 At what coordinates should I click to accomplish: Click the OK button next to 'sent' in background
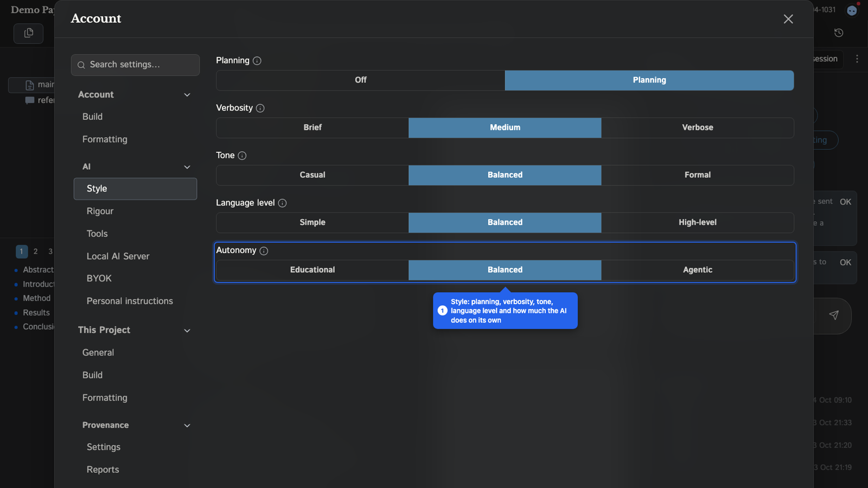pos(845,202)
